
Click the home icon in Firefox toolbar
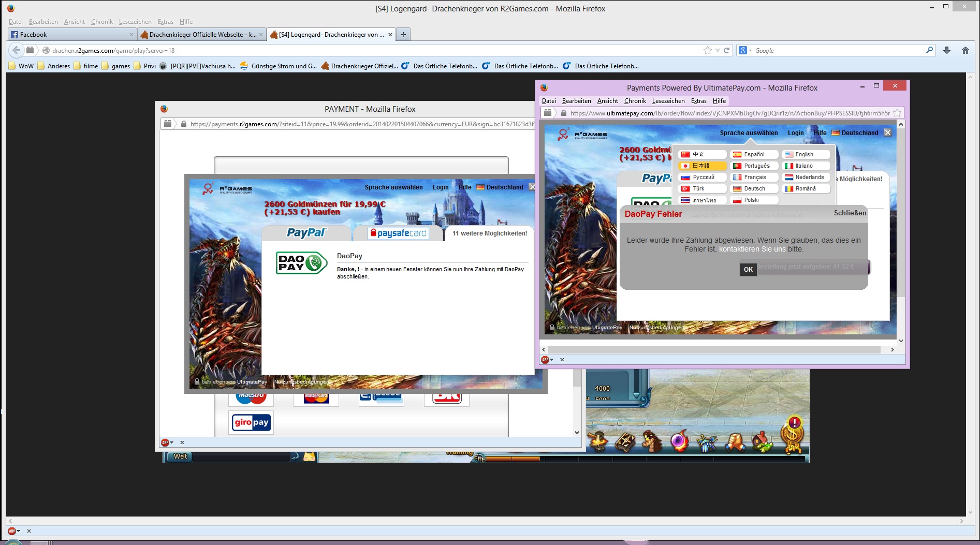965,50
